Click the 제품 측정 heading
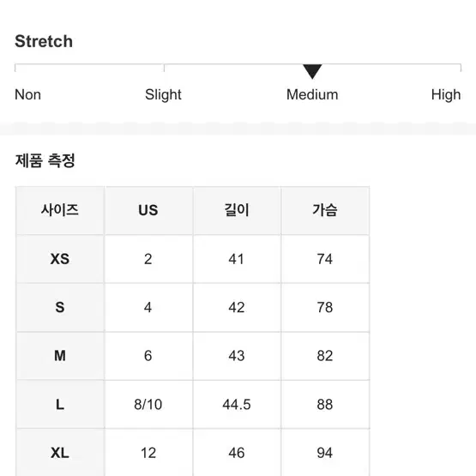 45,160
